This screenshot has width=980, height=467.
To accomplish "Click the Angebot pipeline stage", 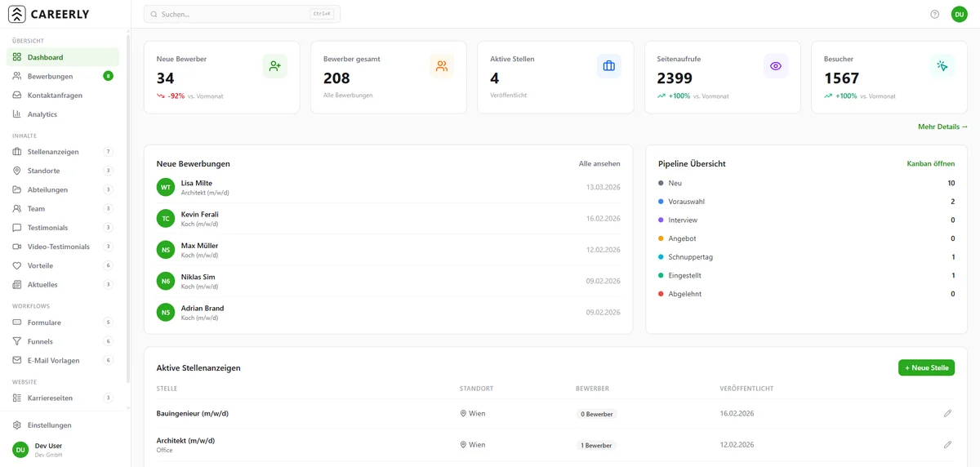I will click(806, 238).
